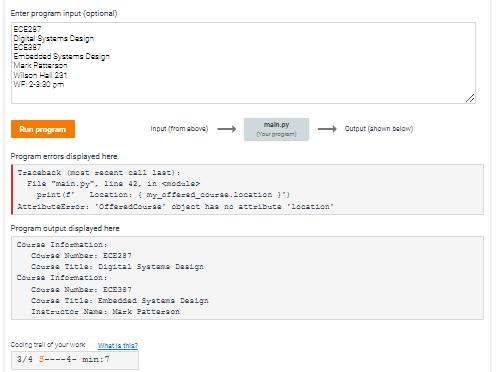Click the 'Mark Patterson' input line
497x372 pixels.
[x=40, y=66]
